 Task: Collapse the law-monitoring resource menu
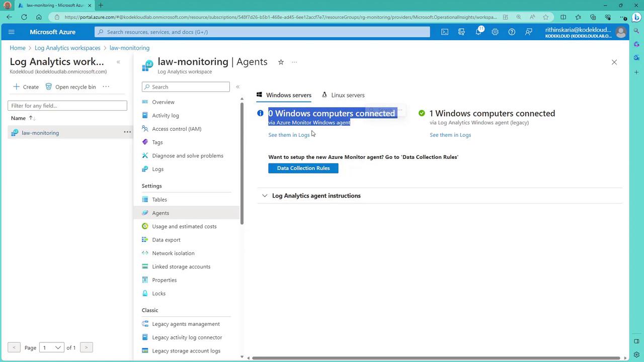(237, 86)
